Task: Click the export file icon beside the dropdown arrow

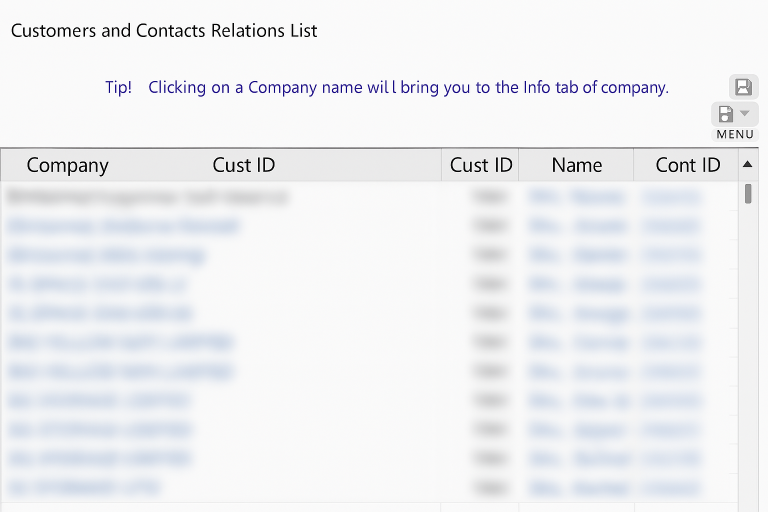Action: click(726, 114)
